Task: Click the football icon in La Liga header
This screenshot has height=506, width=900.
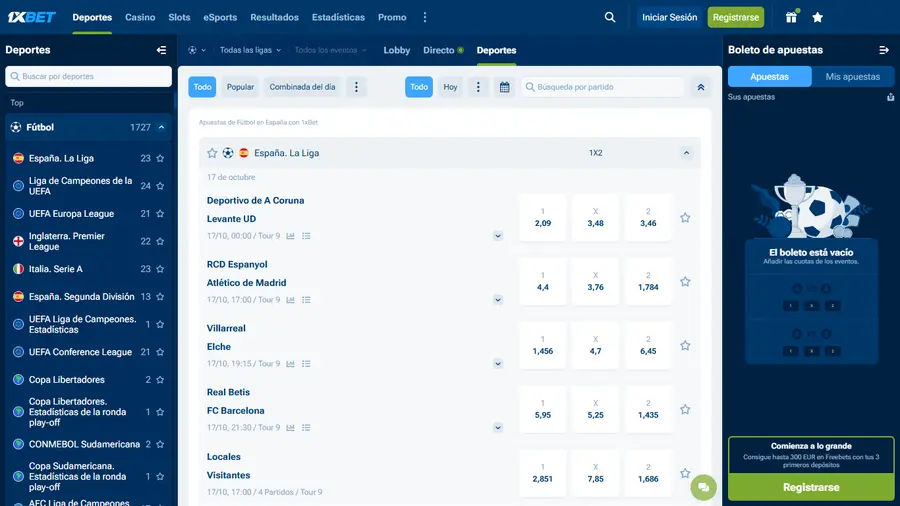Action: tap(228, 153)
